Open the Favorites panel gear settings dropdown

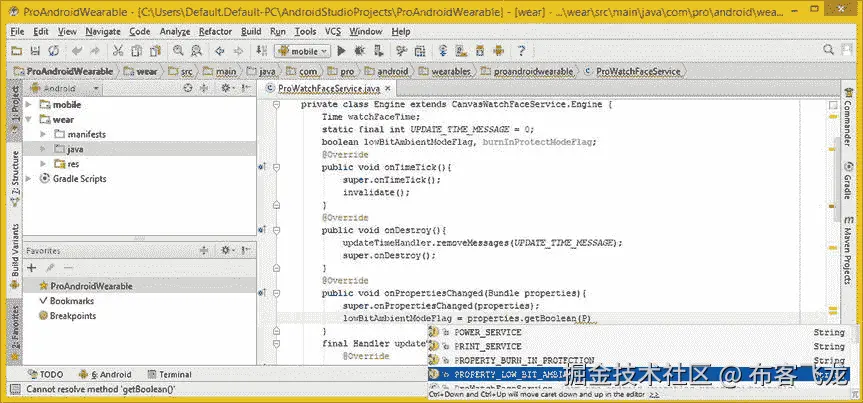[227, 250]
